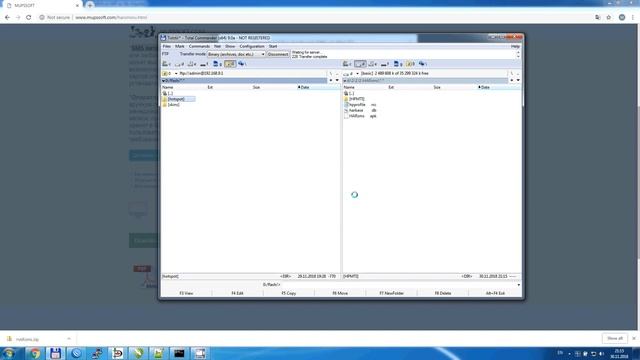Select fourth drive button in right panel
This screenshot has height=360, width=640.
pos(385,64)
